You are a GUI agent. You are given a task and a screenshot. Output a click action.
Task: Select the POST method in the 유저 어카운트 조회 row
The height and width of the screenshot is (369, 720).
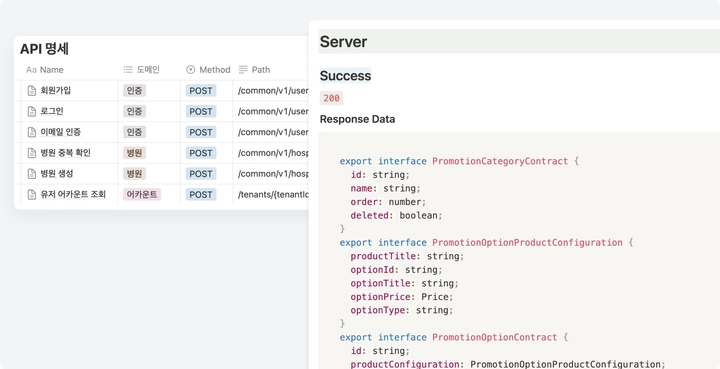(x=201, y=195)
